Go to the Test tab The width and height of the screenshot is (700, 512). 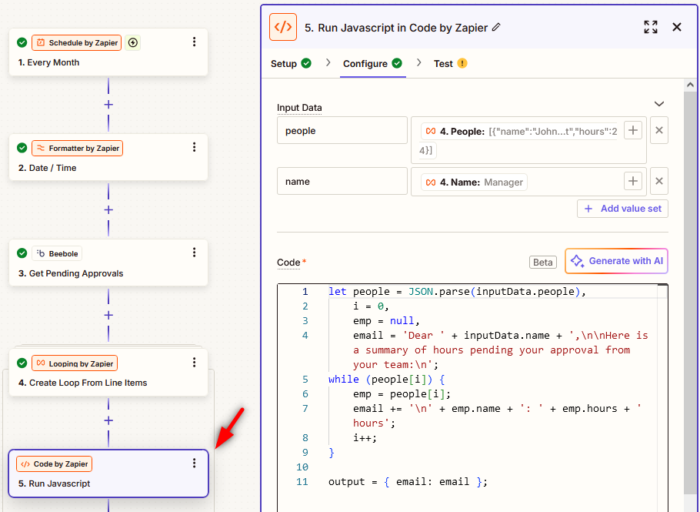[450, 63]
